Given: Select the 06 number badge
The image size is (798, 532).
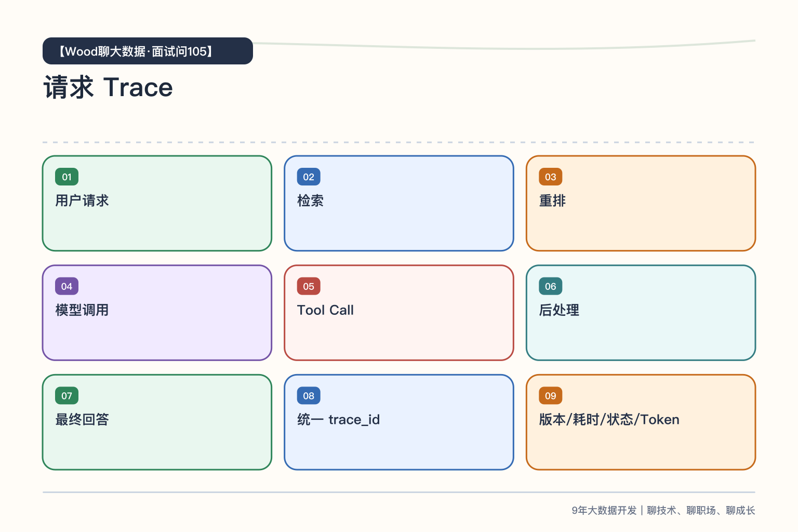Looking at the screenshot, I should [x=551, y=286].
